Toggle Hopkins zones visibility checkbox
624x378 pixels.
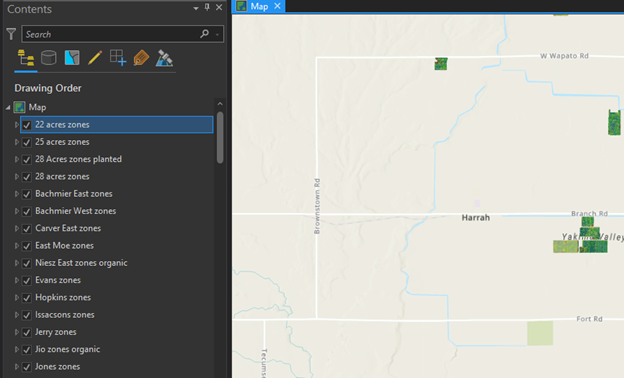pos(27,298)
